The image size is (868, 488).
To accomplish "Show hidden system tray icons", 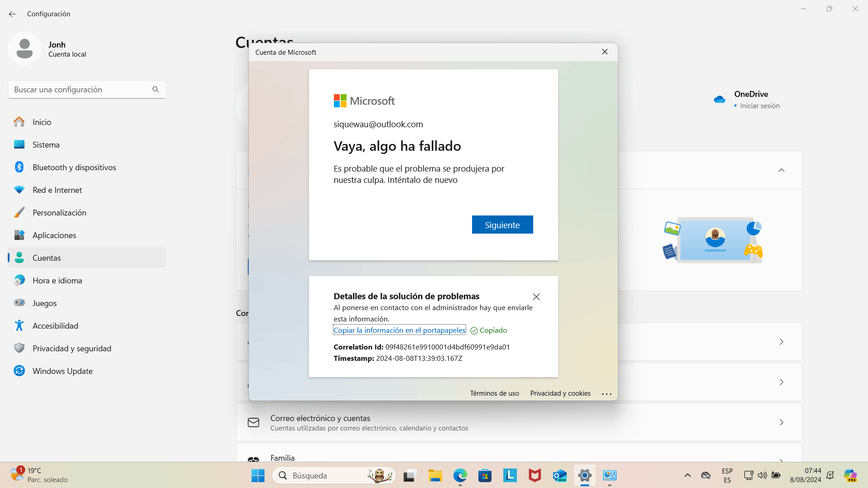I will [x=687, y=475].
